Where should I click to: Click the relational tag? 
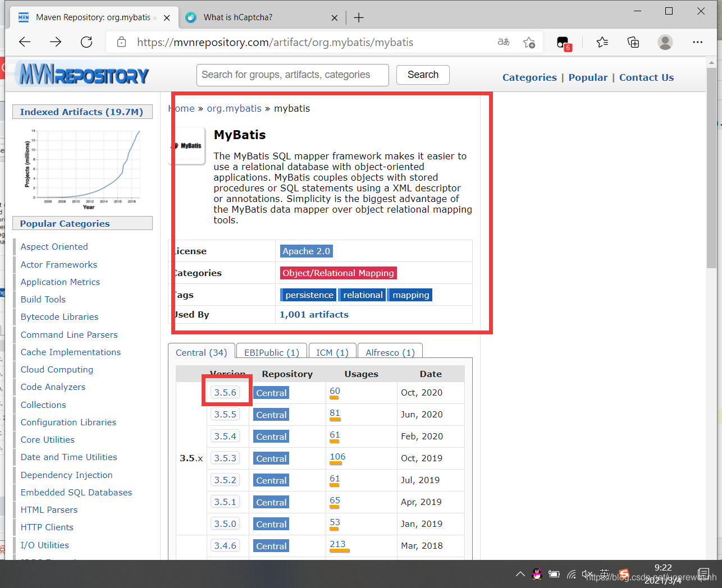pyautogui.click(x=363, y=295)
